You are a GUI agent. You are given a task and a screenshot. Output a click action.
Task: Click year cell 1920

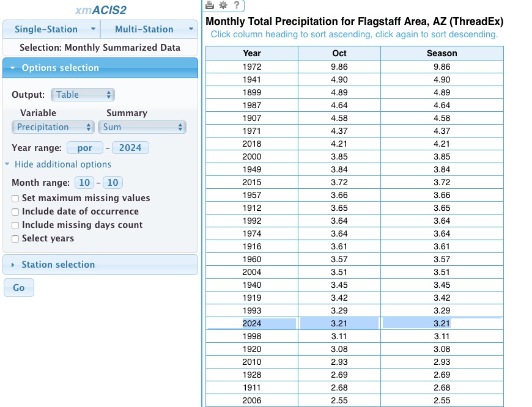[252, 350]
